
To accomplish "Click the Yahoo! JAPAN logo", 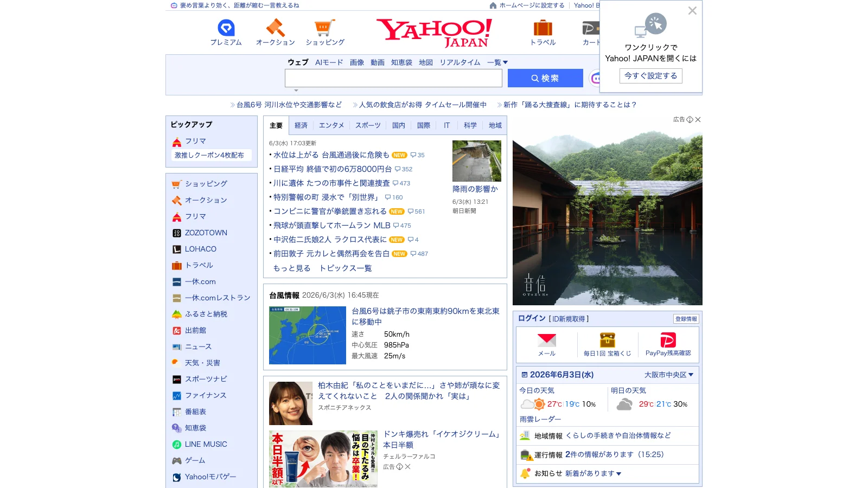I will point(434,33).
